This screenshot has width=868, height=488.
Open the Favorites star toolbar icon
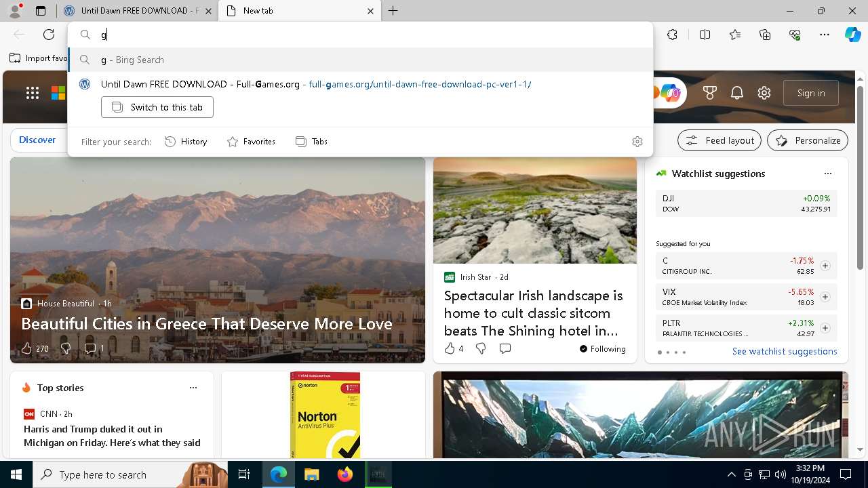pos(735,35)
